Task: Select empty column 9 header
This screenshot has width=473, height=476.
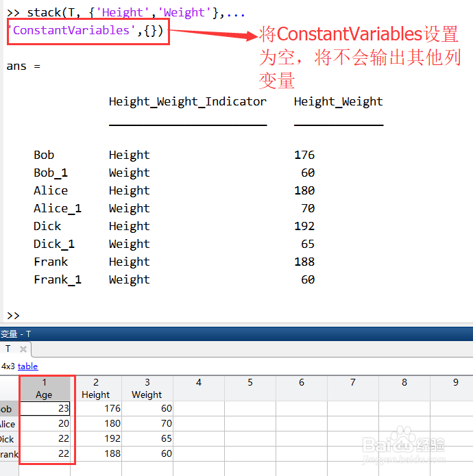Action: (452, 388)
